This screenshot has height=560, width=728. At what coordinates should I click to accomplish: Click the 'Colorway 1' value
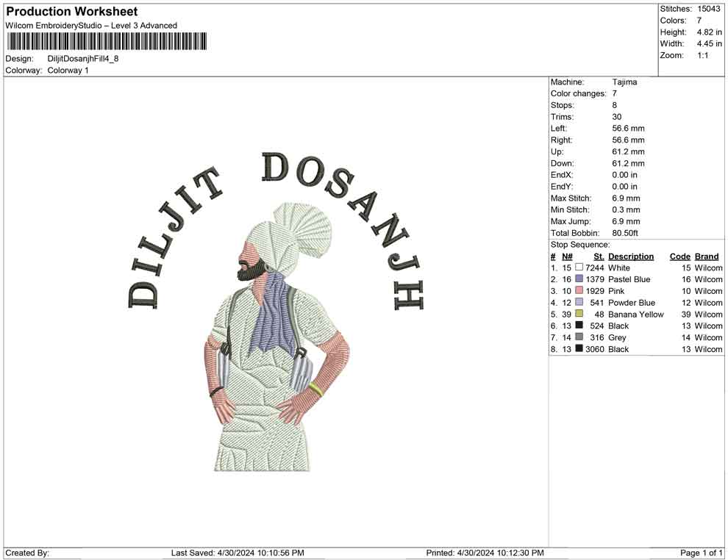68,71
